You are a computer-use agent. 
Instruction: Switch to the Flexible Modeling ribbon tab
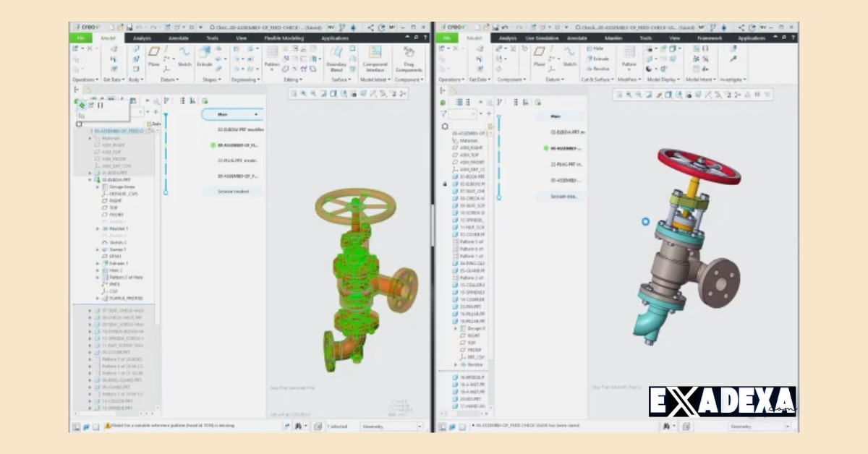pos(284,38)
